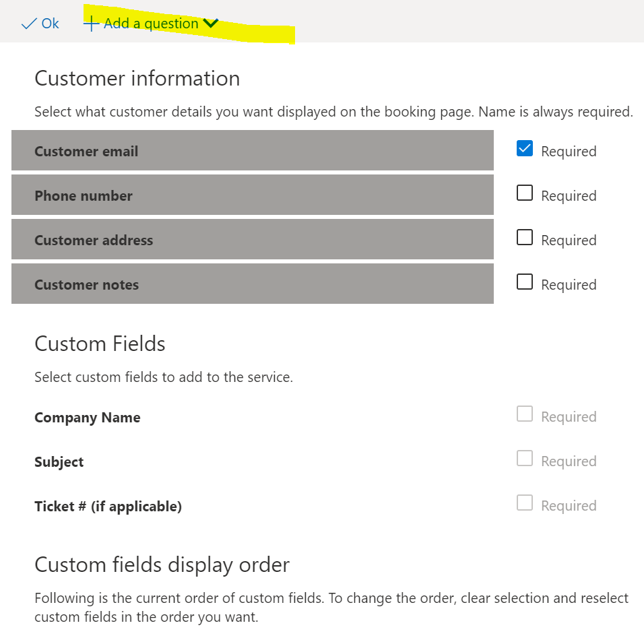Toggle Required checkbox for Company Name
Image resolution: width=644 pixels, height=644 pixels.
(x=525, y=414)
